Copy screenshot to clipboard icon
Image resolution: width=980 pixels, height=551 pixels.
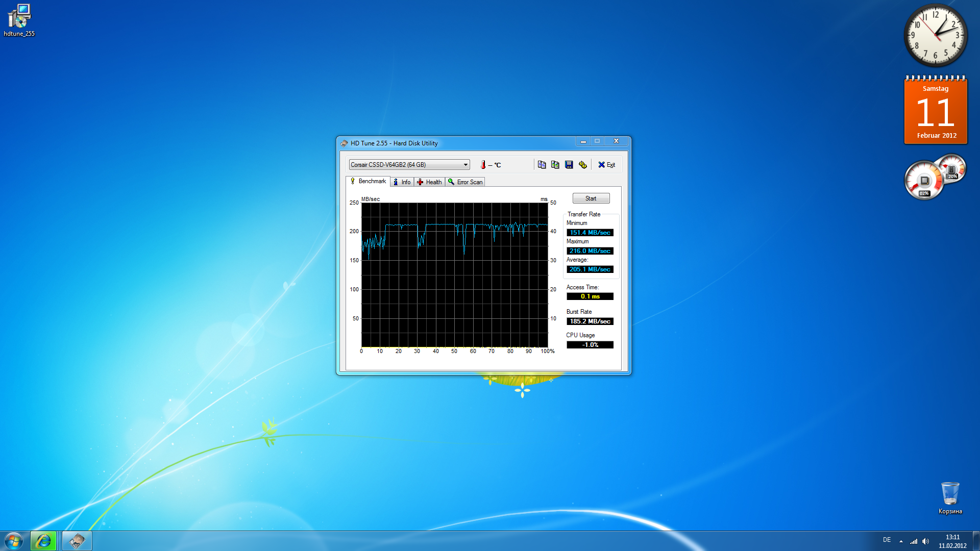tap(555, 165)
